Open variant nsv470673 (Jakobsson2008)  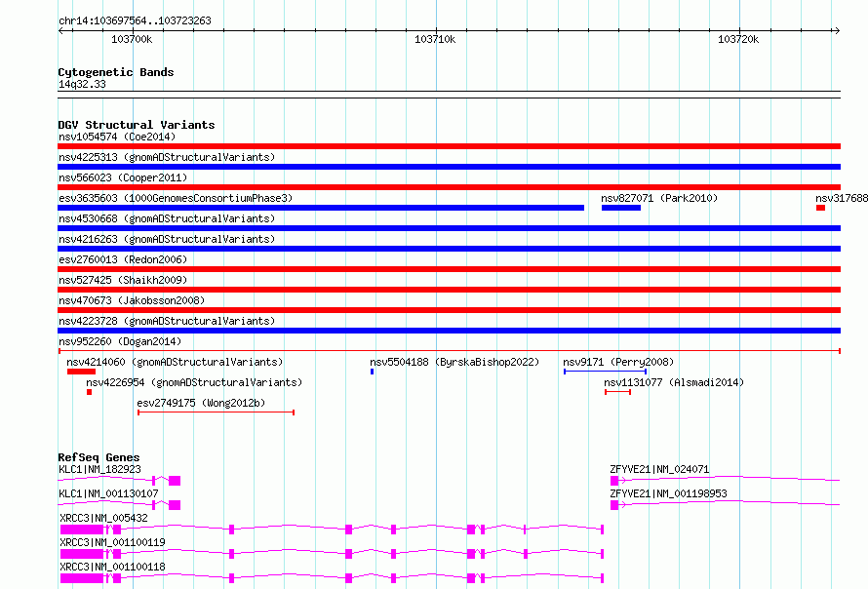132,300
